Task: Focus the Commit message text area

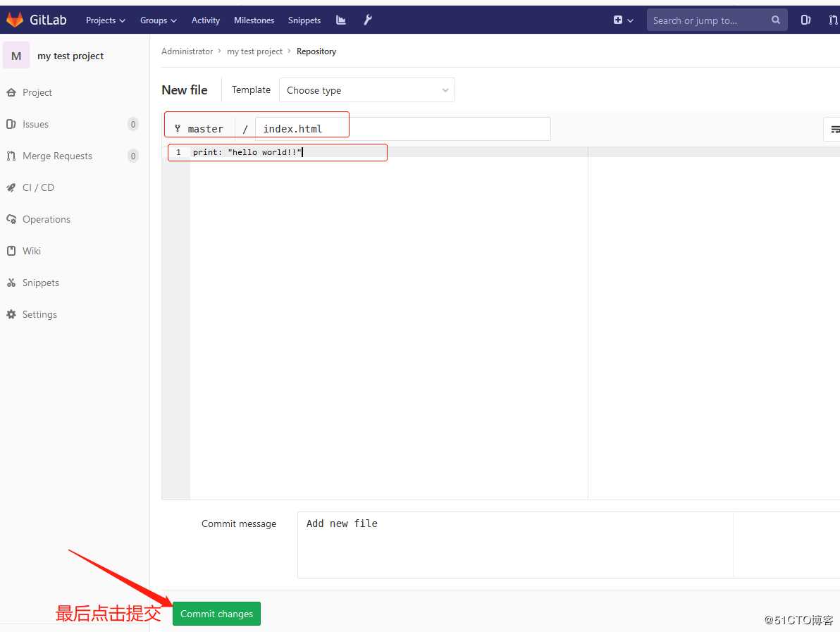Action: 569,545
